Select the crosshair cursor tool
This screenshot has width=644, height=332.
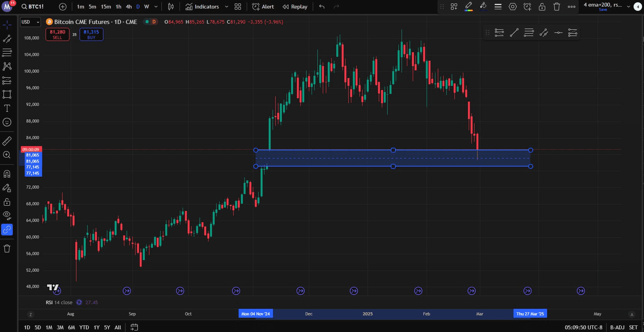(7, 25)
